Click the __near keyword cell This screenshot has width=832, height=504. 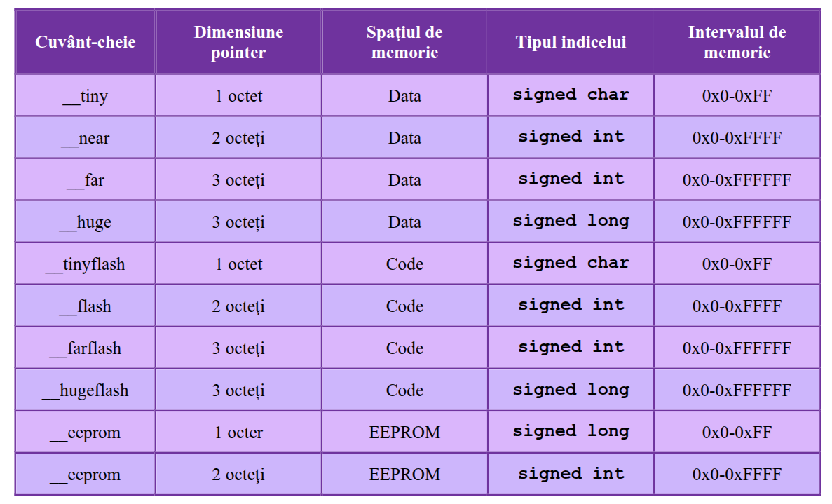coord(86,138)
